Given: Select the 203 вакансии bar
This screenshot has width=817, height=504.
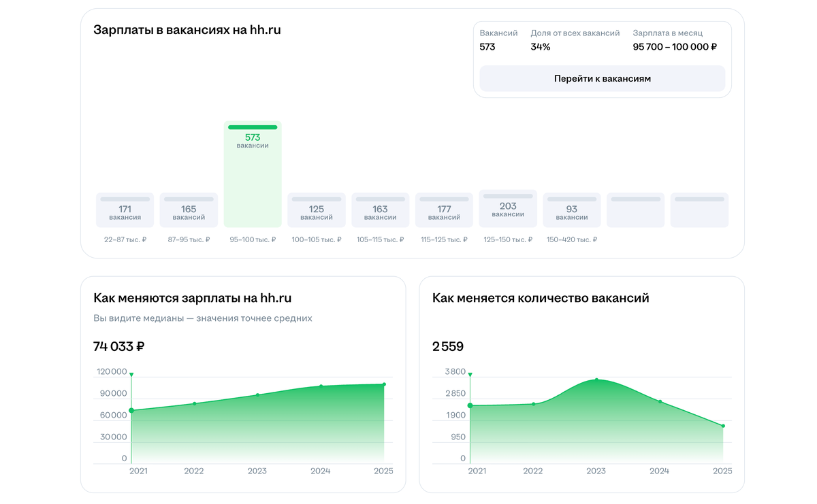Looking at the screenshot, I should click(x=508, y=208).
